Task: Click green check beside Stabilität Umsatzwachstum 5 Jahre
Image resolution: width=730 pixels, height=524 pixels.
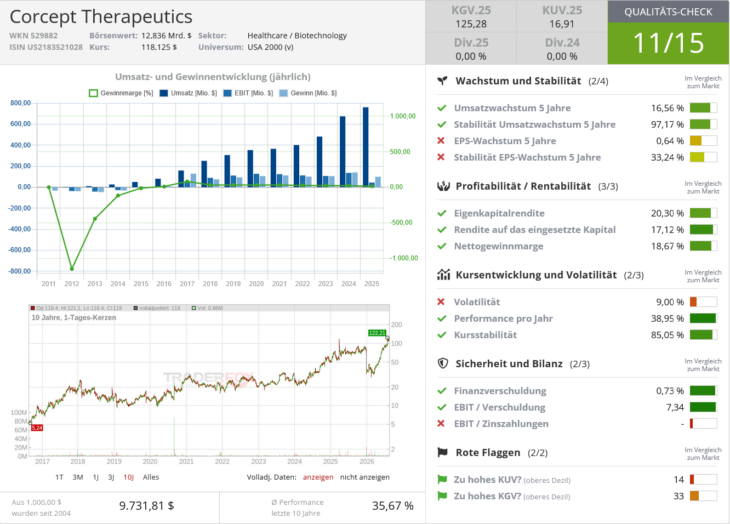Action: coord(442,124)
